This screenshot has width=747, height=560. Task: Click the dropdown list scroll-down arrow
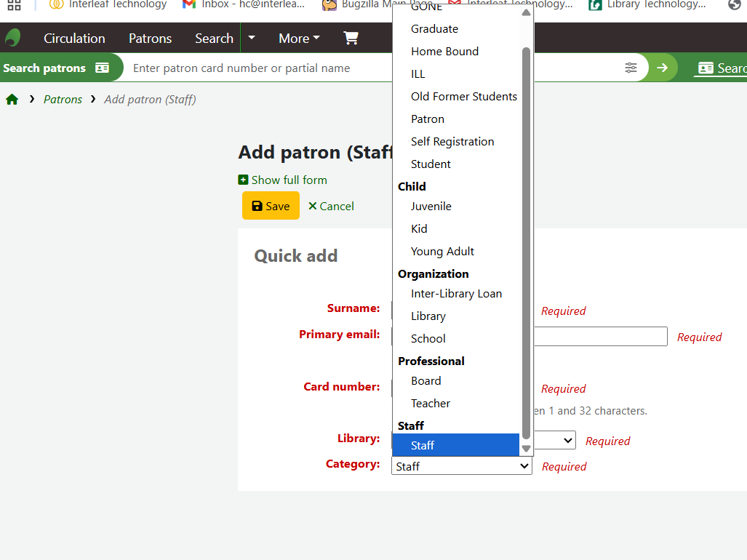tap(526, 449)
